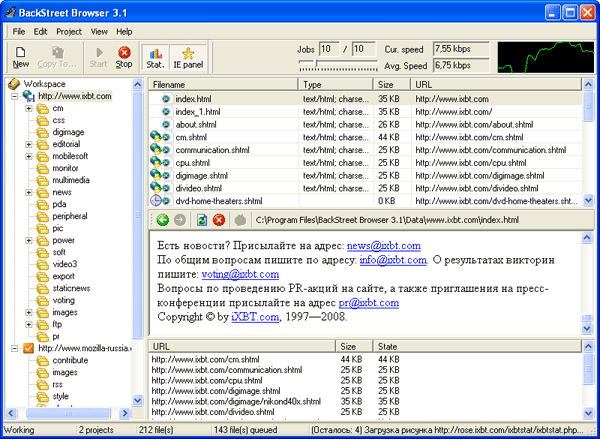Image resolution: width=600 pixels, height=439 pixels.
Task: Select the digimage folder in tree
Action: (69, 132)
